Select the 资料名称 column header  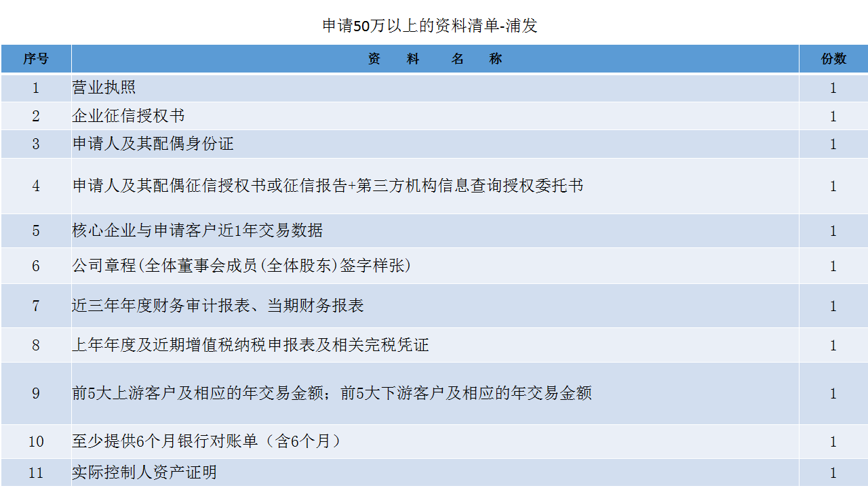tap(435, 59)
